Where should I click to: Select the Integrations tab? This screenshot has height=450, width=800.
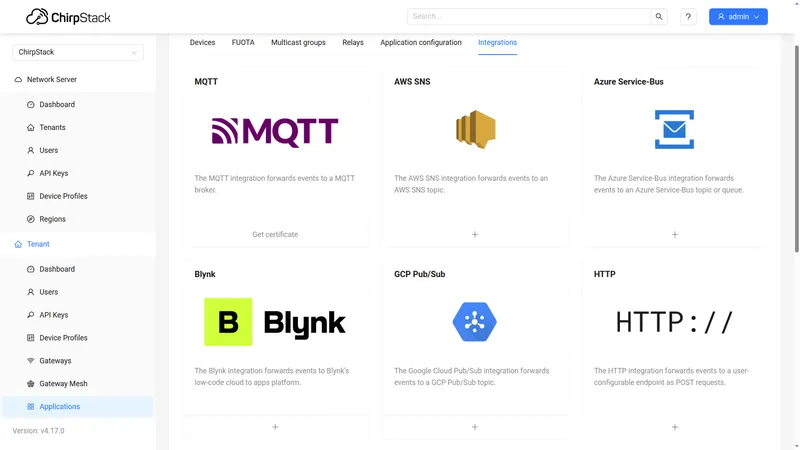[497, 42]
